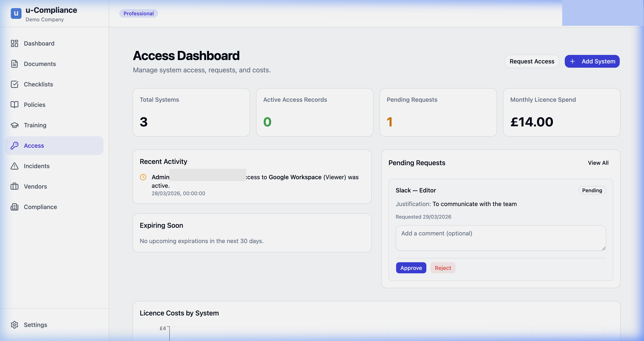Viewport: 644px width, 341px height.
Task: Open the Documents section icon
Action: click(x=14, y=64)
